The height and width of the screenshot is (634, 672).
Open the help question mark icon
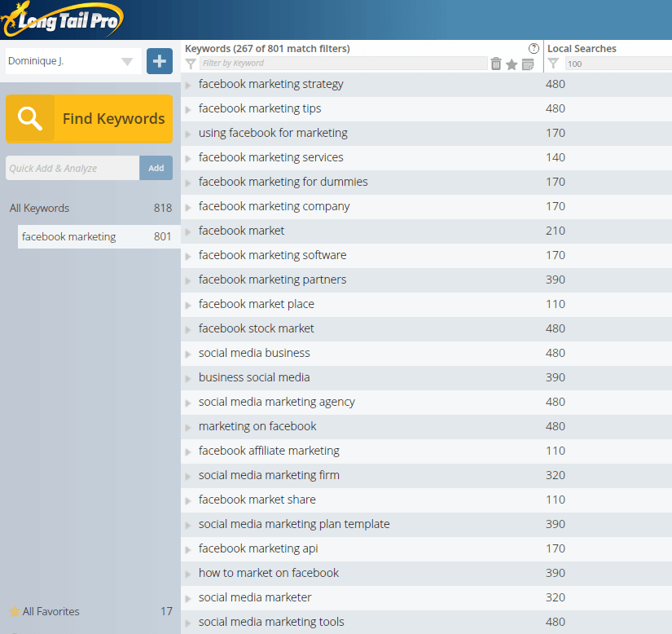[534, 48]
